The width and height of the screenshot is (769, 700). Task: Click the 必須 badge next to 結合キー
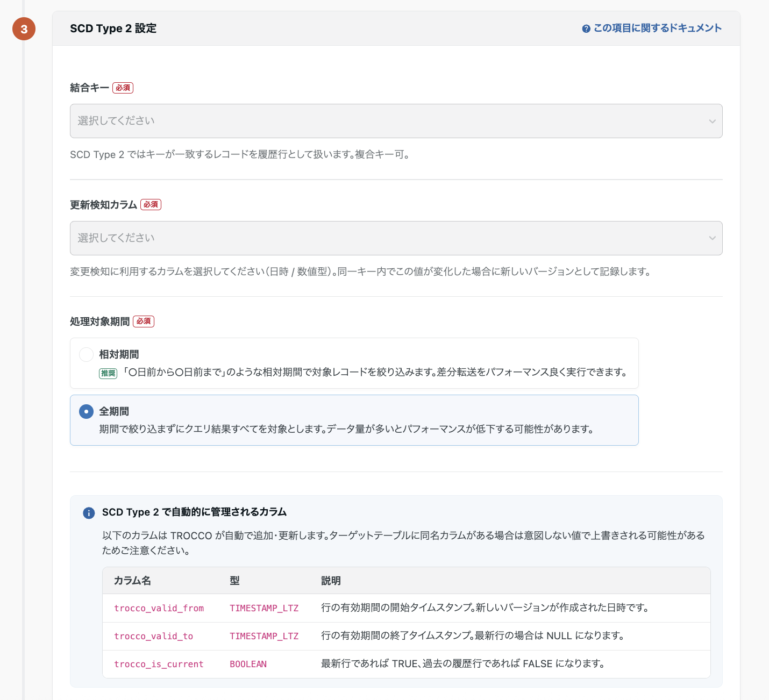(x=123, y=88)
